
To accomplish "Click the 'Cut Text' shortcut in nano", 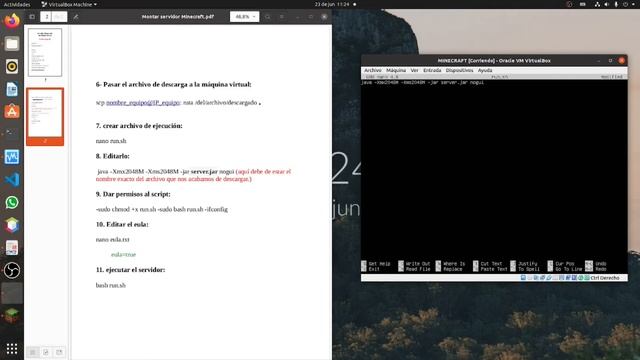I will click(488, 264).
